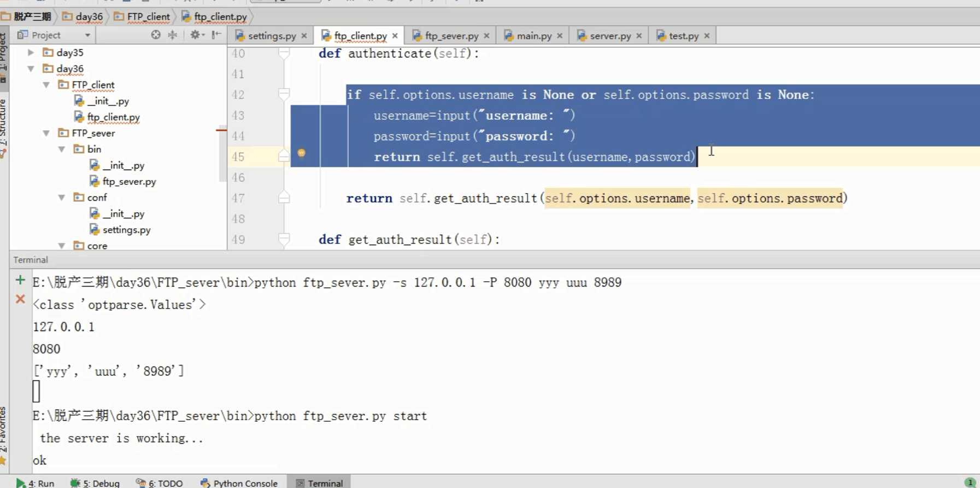Close the main.py tab
Viewport: 980px width, 488px height.
[560, 36]
